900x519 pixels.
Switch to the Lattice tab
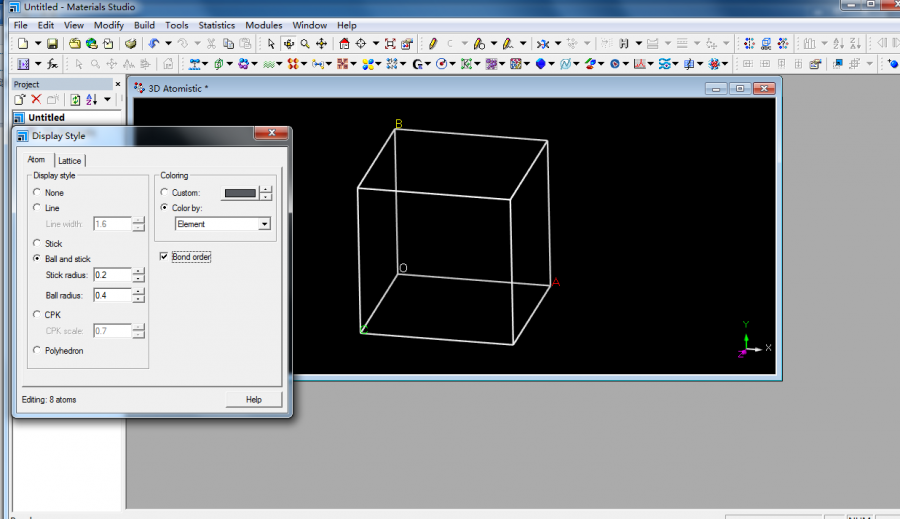69,160
